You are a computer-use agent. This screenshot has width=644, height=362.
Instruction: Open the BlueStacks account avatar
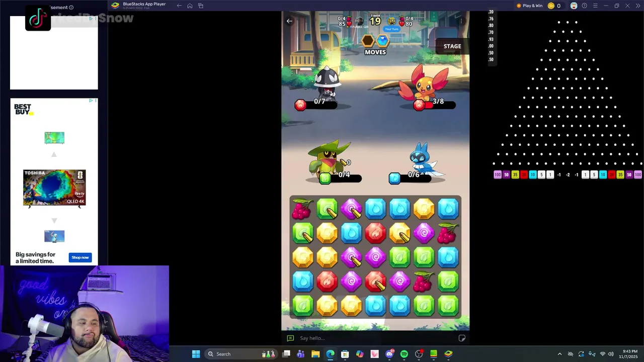(574, 6)
